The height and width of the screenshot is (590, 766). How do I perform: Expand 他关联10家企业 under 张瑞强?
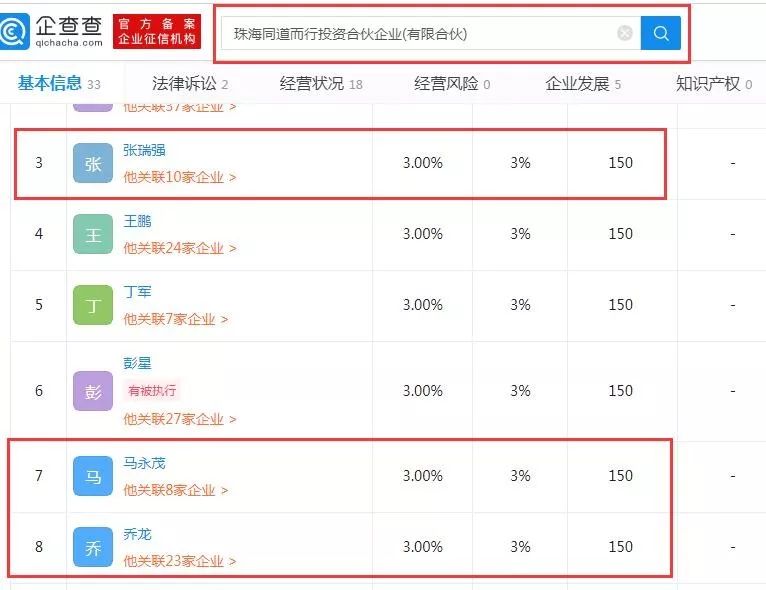179,177
